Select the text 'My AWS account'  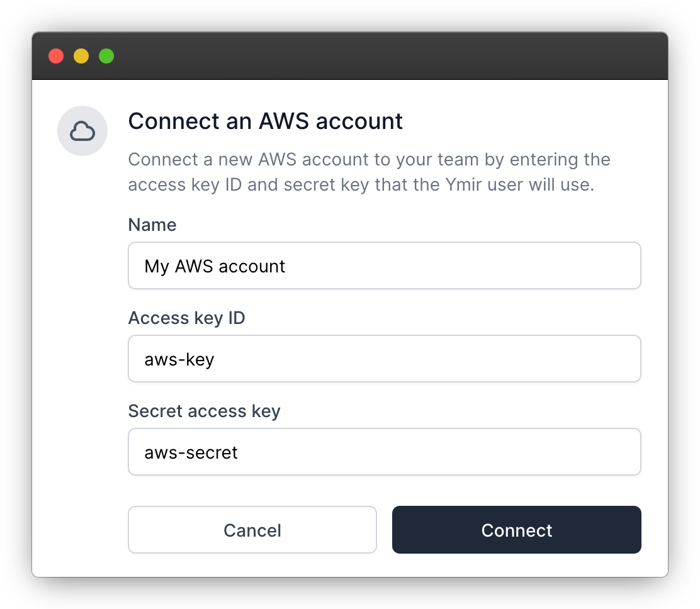(215, 266)
